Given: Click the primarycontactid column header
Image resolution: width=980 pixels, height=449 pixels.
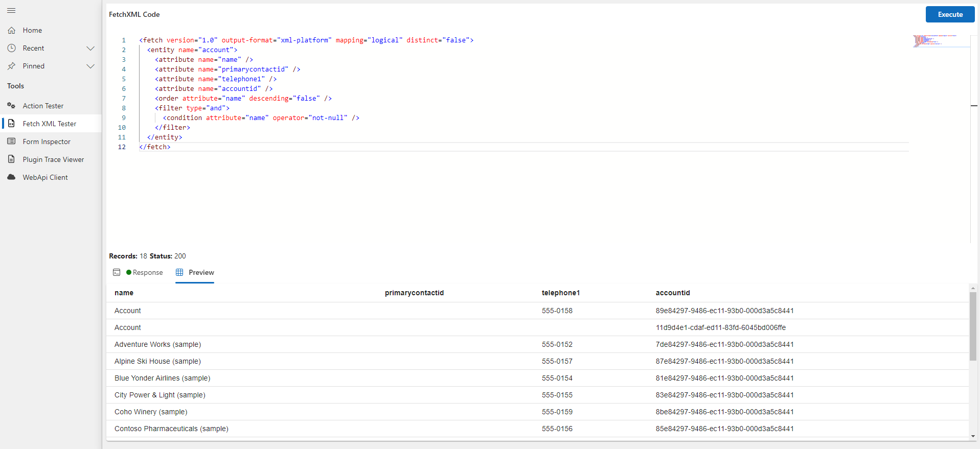Looking at the screenshot, I should click(414, 293).
